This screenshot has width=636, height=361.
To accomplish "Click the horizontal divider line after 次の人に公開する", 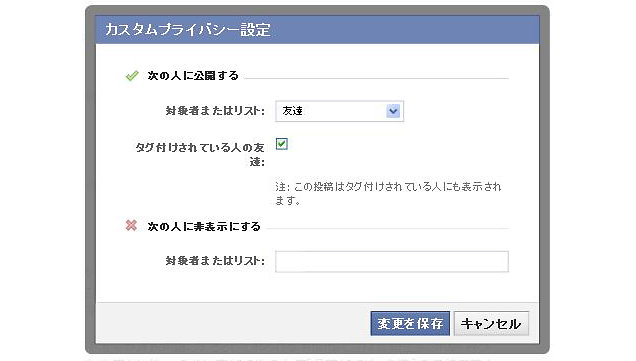I will [377, 78].
